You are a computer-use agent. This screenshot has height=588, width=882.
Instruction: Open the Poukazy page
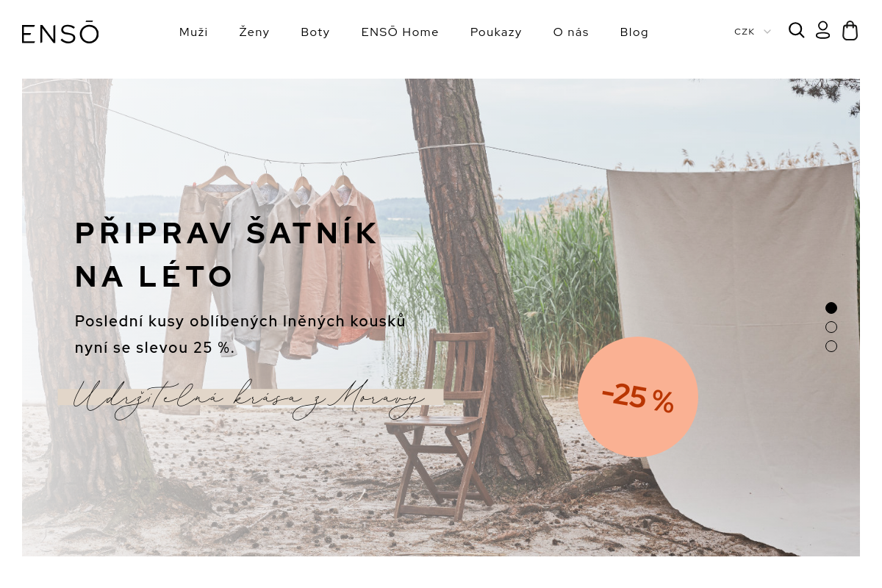point(496,32)
